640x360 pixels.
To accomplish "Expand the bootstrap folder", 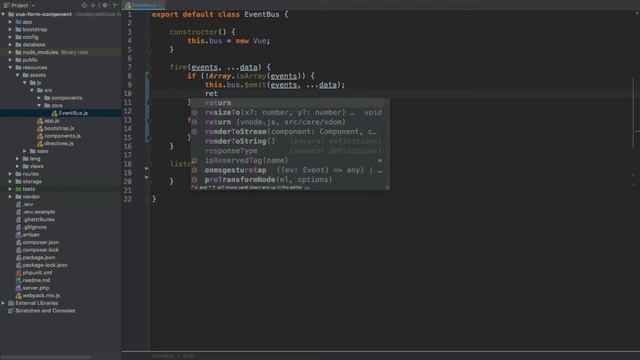I will pos(11,29).
